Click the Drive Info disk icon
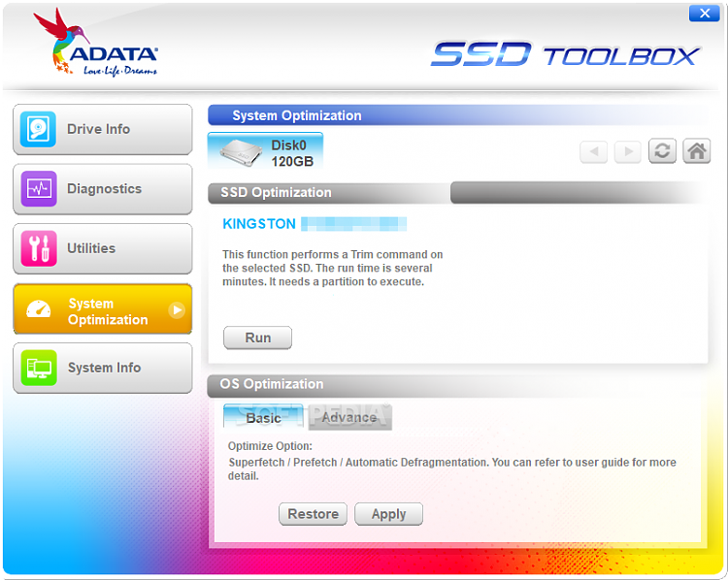728x580 pixels. 39,129
